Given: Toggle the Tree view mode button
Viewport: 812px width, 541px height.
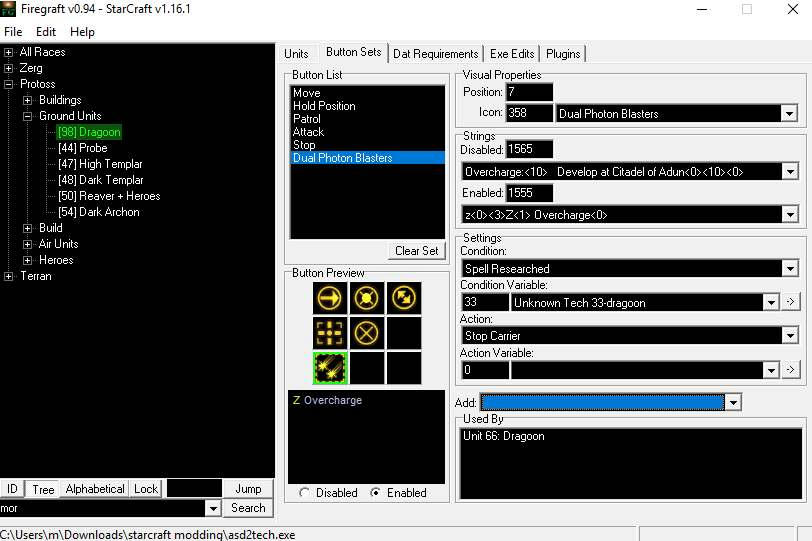Looking at the screenshot, I should tap(43, 489).
